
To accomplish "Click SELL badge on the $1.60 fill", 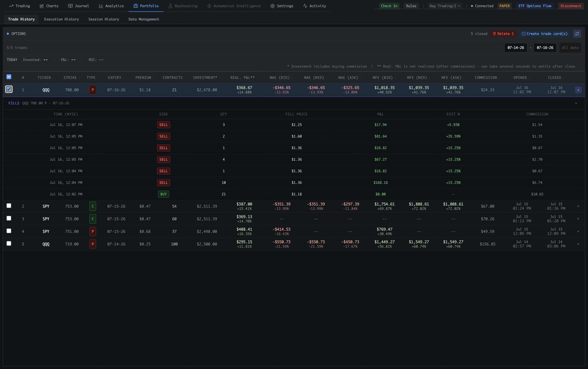I will coord(163,137).
